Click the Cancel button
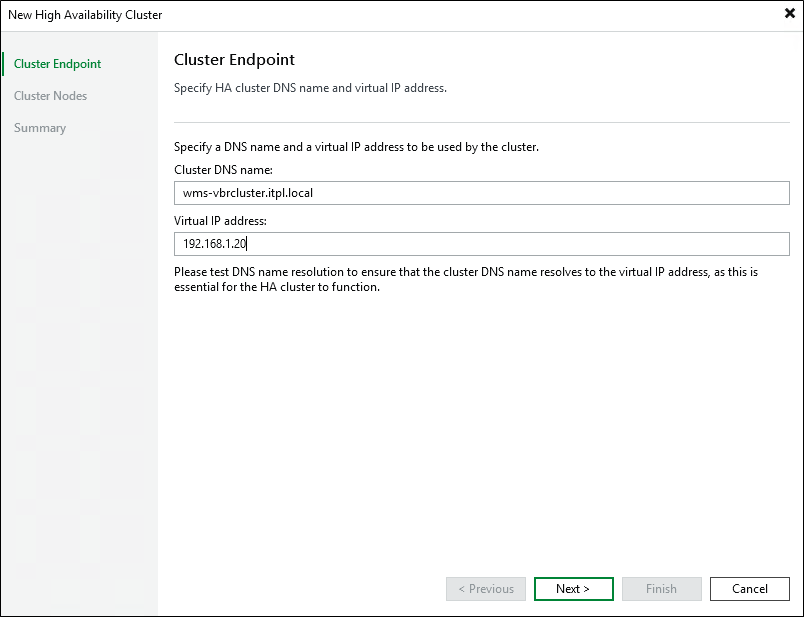Viewport: 804px width, 617px height. coord(749,589)
